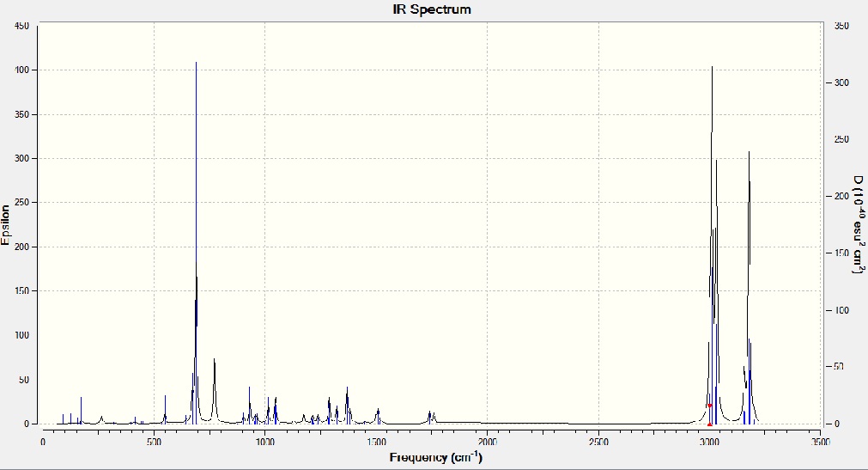This screenshot has height=470, width=868.
Task: Click the 300 tick label on the right axis
Action: tap(841, 82)
